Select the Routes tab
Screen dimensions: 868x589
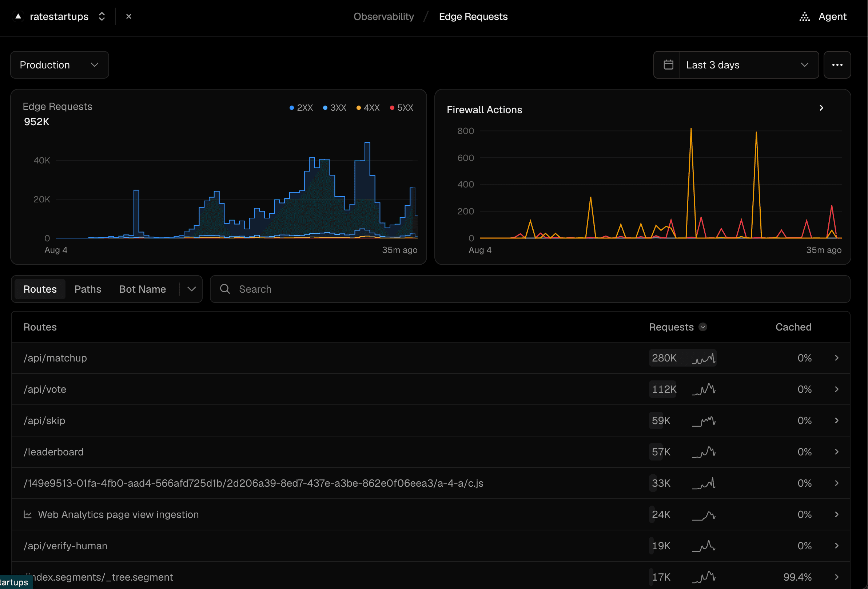coord(40,289)
